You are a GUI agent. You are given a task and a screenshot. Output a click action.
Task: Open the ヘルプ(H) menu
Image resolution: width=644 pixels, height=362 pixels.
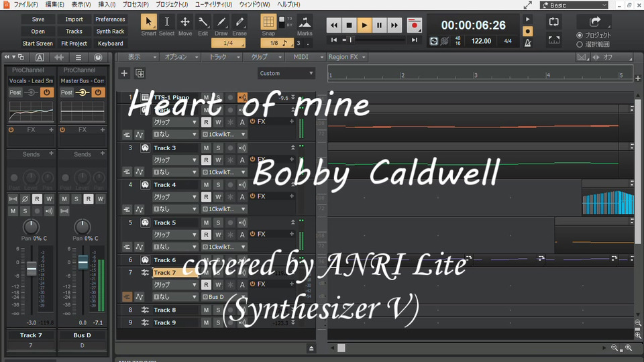[288, 5]
